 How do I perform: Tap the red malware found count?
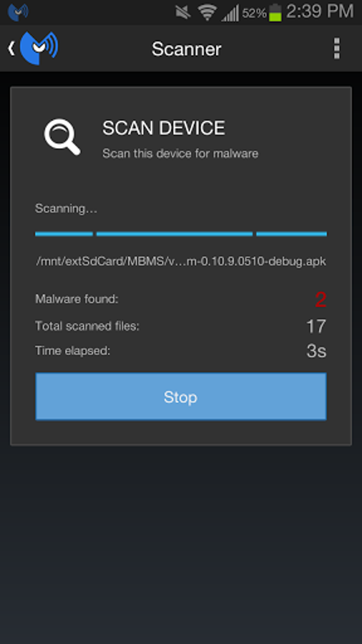320,299
